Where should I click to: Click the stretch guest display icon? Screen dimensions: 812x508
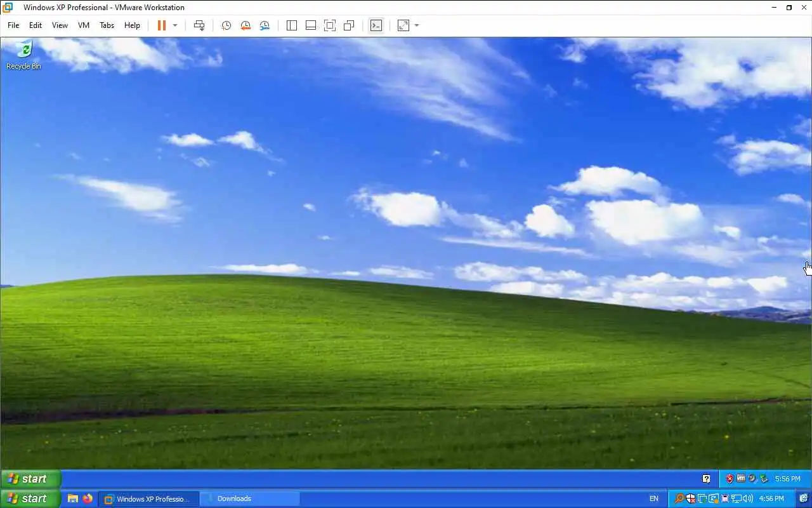pyautogui.click(x=403, y=25)
